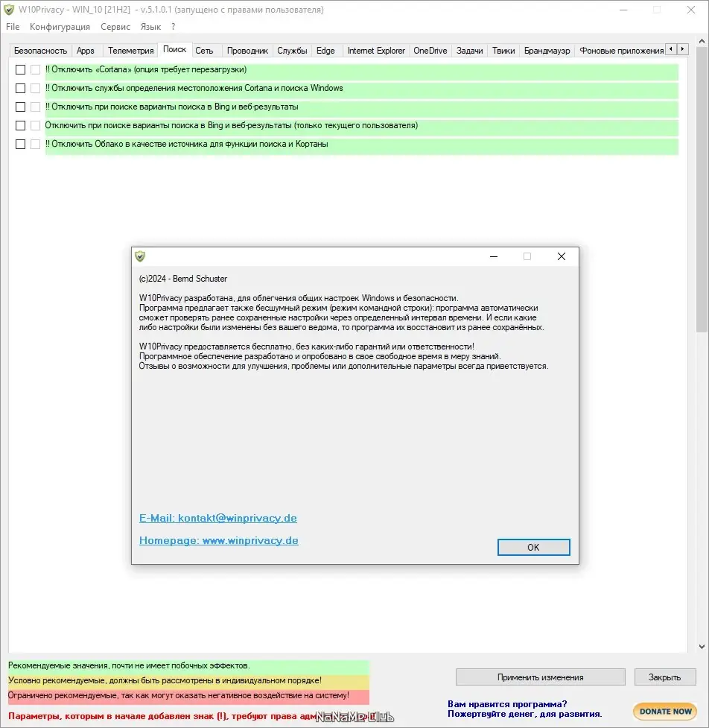Check second box for Отключить Облако в качестве источника
The height and width of the screenshot is (728, 709).
35,144
